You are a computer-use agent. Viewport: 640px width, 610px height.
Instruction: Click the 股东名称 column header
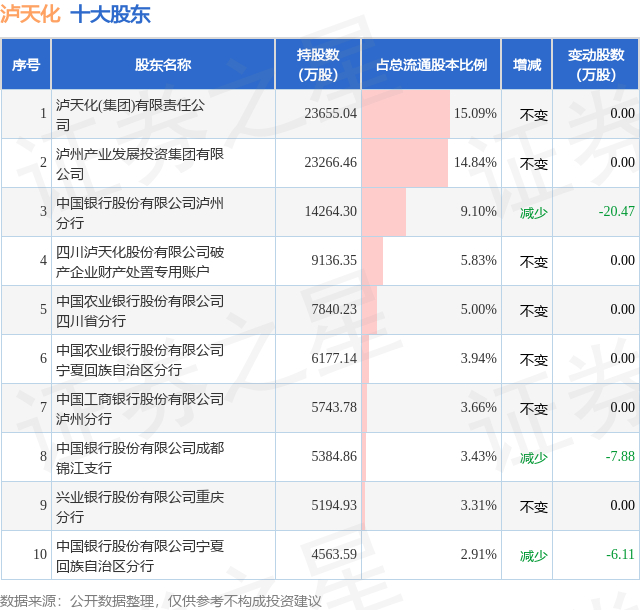pos(162,65)
